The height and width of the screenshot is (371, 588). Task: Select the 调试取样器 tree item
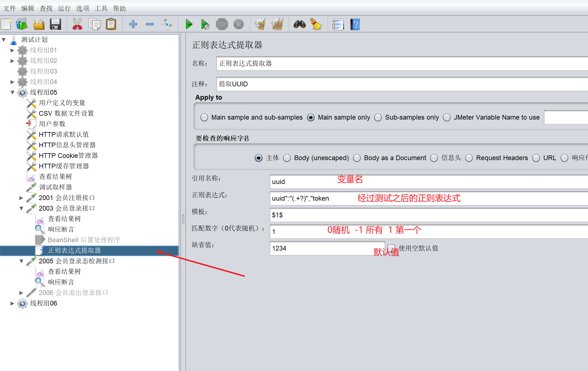[55, 187]
